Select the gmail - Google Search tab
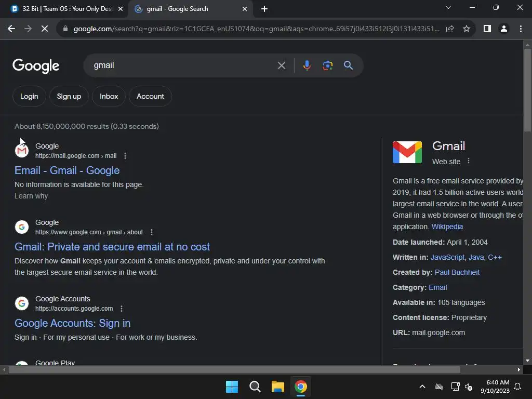532x399 pixels. 177,9
